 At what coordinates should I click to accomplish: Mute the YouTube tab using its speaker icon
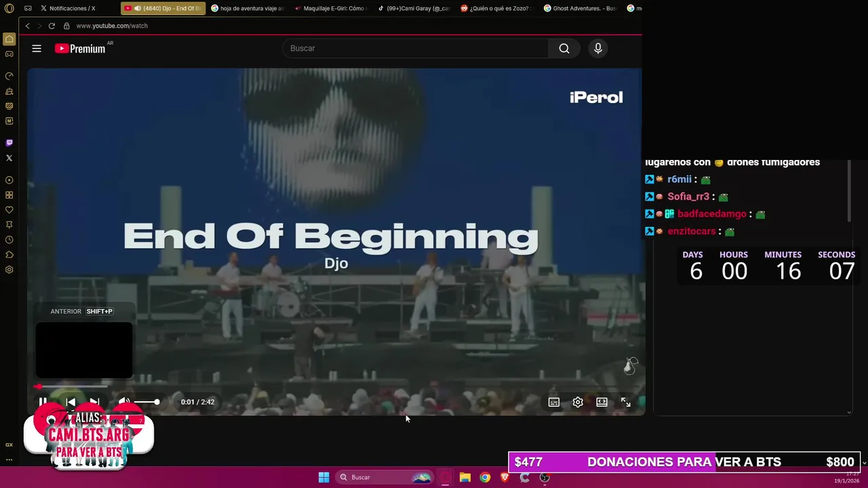138,8
